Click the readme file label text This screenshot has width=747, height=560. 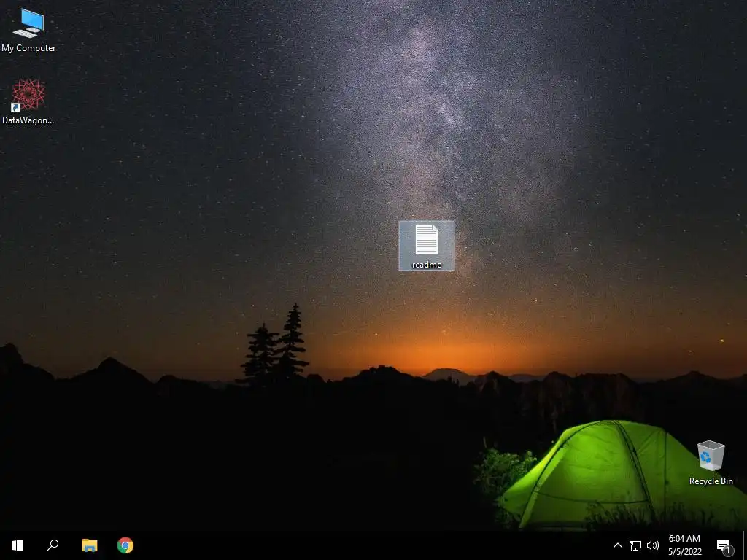[x=426, y=265]
